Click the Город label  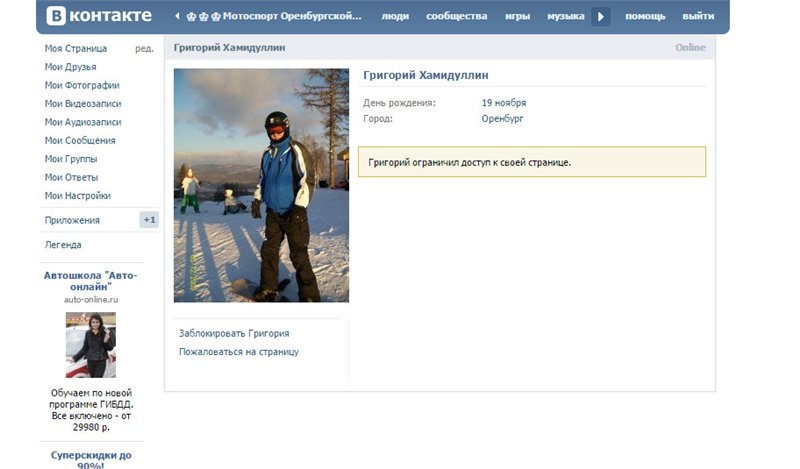click(x=378, y=119)
